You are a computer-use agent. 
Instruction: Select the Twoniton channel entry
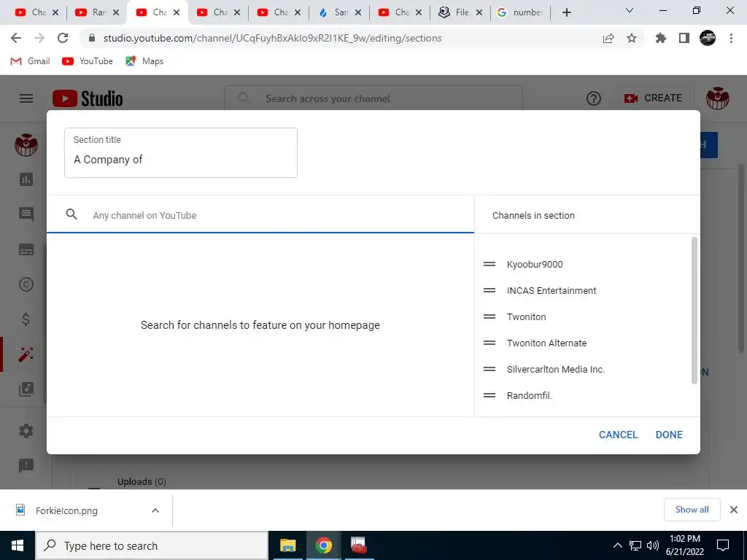tap(527, 316)
